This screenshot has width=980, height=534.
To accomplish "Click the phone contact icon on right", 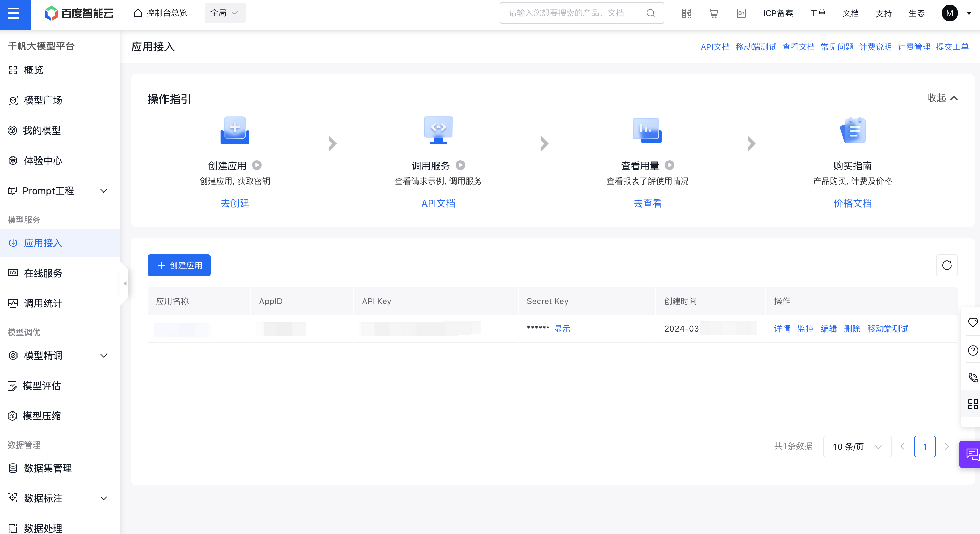I will pyautogui.click(x=972, y=377).
